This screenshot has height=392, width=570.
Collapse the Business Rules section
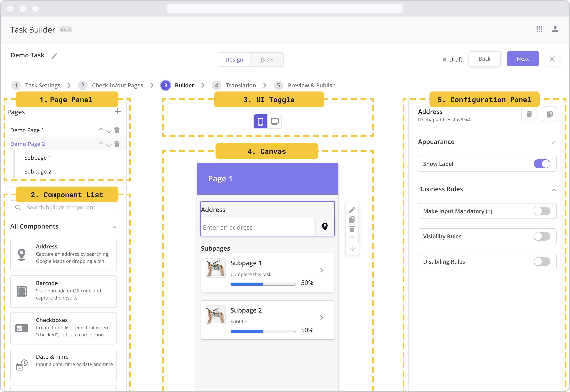pos(554,190)
